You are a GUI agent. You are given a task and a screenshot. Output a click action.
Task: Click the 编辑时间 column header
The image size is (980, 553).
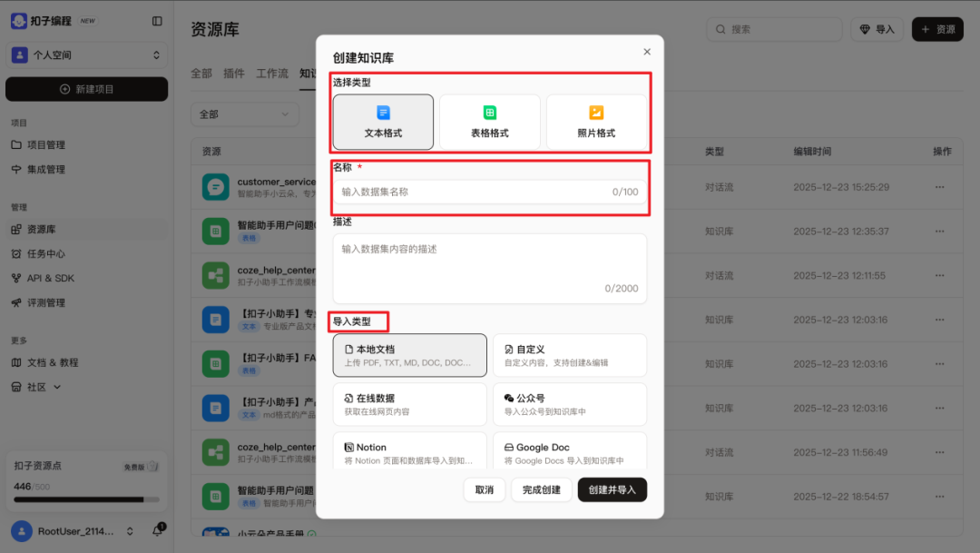click(x=812, y=152)
